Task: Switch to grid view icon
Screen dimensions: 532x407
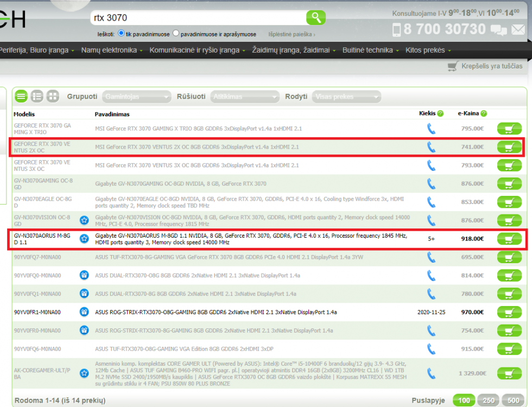Action: tap(53, 97)
